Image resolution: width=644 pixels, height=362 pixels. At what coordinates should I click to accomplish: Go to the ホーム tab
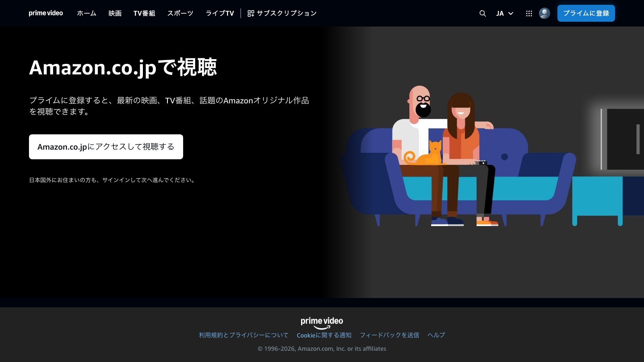pyautogui.click(x=87, y=13)
